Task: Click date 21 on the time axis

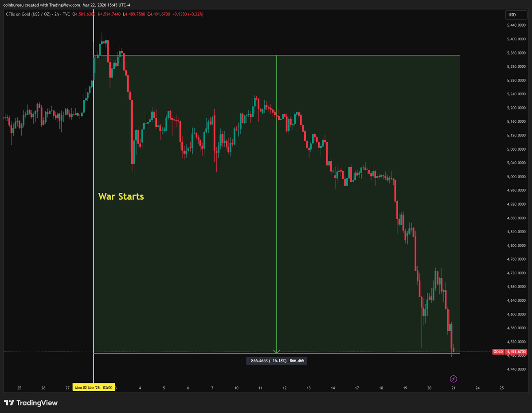Action: pos(453,388)
